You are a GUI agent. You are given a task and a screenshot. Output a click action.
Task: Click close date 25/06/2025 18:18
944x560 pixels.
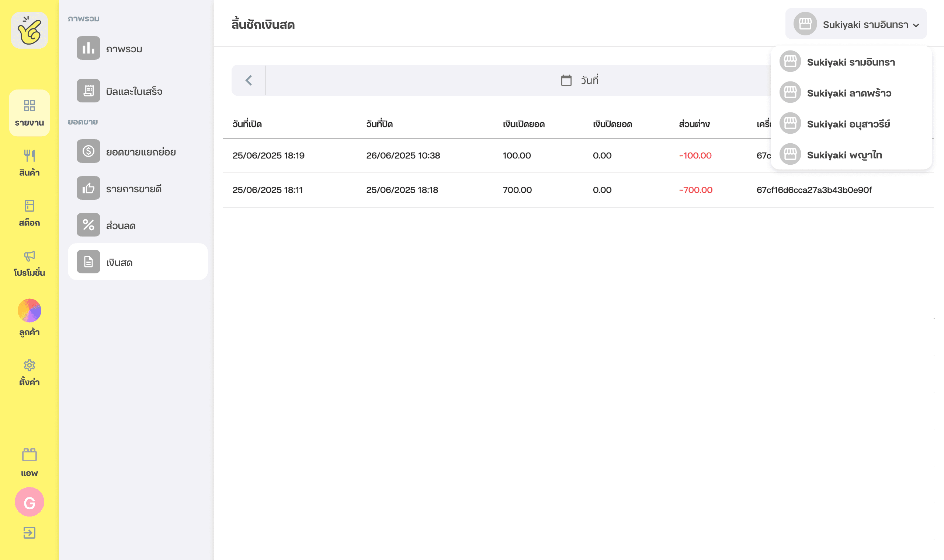pyautogui.click(x=402, y=190)
